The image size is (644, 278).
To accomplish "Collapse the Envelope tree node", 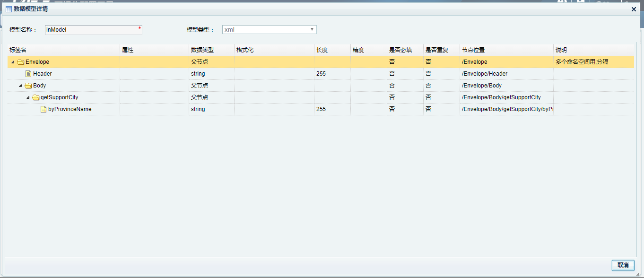I will pos(13,62).
